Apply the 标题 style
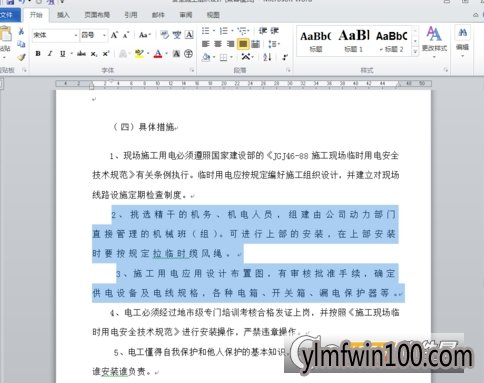 click(315, 42)
